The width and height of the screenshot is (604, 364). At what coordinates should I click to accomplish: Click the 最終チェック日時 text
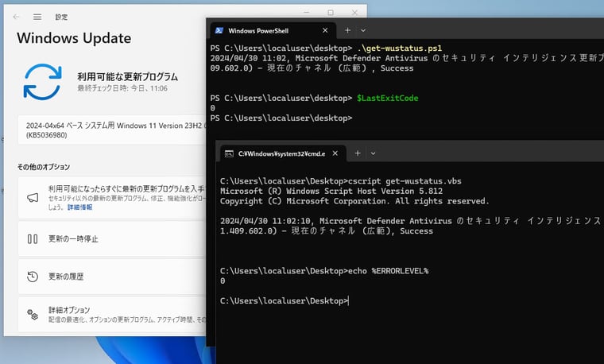[122, 88]
